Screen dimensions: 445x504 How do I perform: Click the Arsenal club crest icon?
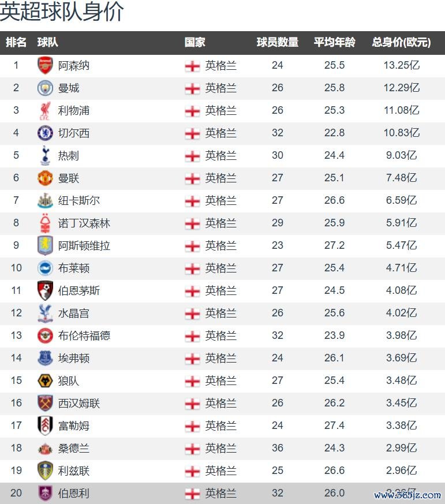point(45,66)
